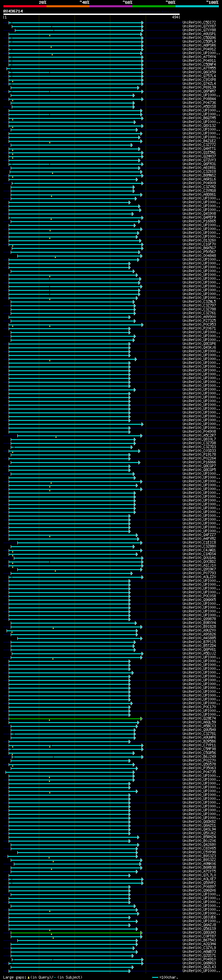Click hit UniRef100_C1EIC8
This screenshot has height=980, width=222.
(x=199, y=542)
